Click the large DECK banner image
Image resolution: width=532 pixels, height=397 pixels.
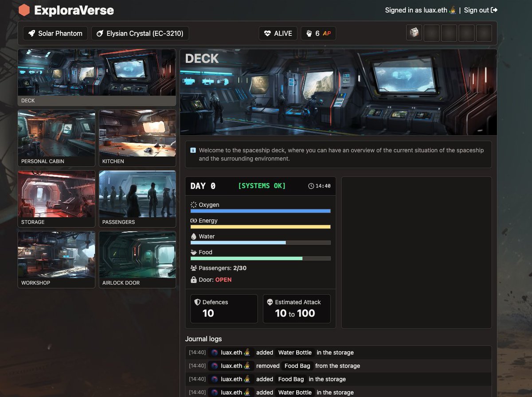(338, 92)
